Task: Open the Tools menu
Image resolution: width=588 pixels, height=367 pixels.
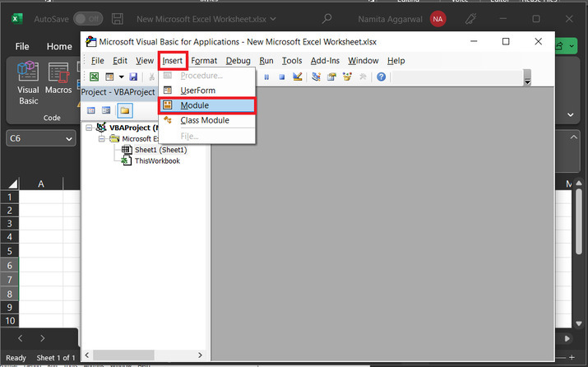Action: tap(292, 61)
